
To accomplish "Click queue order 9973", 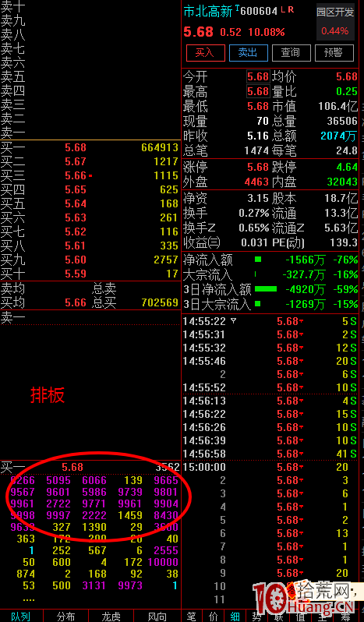I will click(x=130, y=585).
